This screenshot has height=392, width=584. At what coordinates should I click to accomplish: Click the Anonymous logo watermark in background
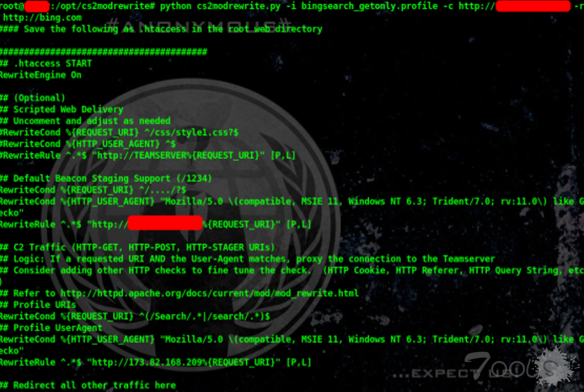(190, 223)
